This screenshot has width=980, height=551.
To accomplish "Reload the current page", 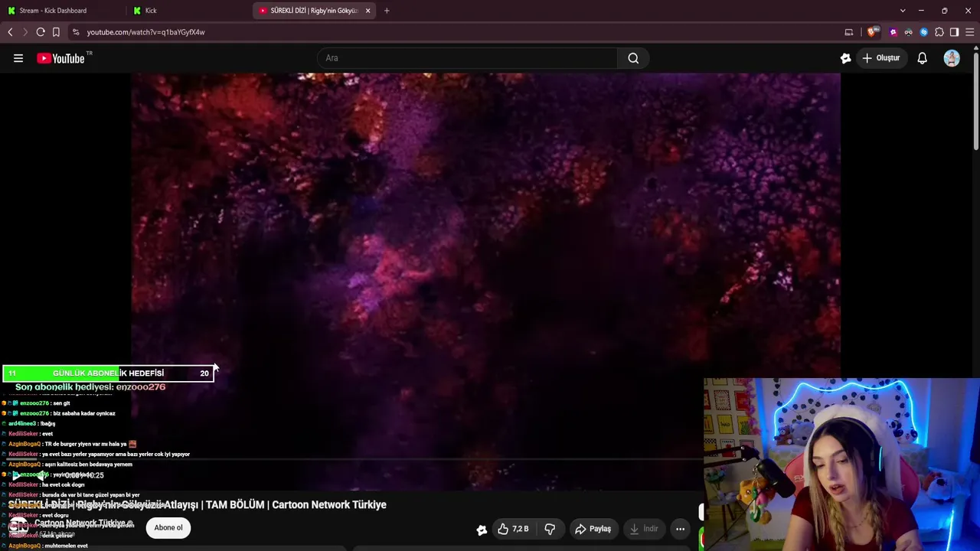I will [x=41, y=32].
